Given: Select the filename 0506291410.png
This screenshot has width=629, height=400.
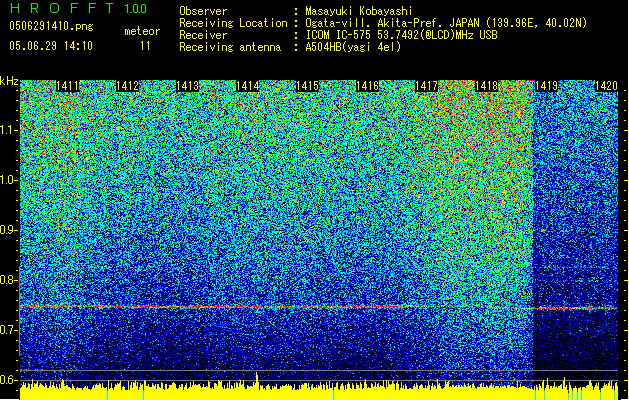Looking at the screenshot, I should click(51, 27).
